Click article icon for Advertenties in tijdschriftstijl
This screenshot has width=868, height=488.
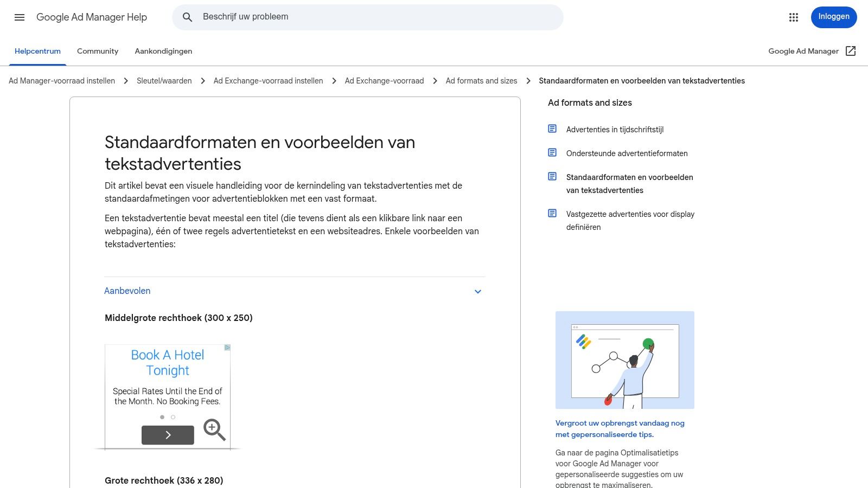point(552,129)
